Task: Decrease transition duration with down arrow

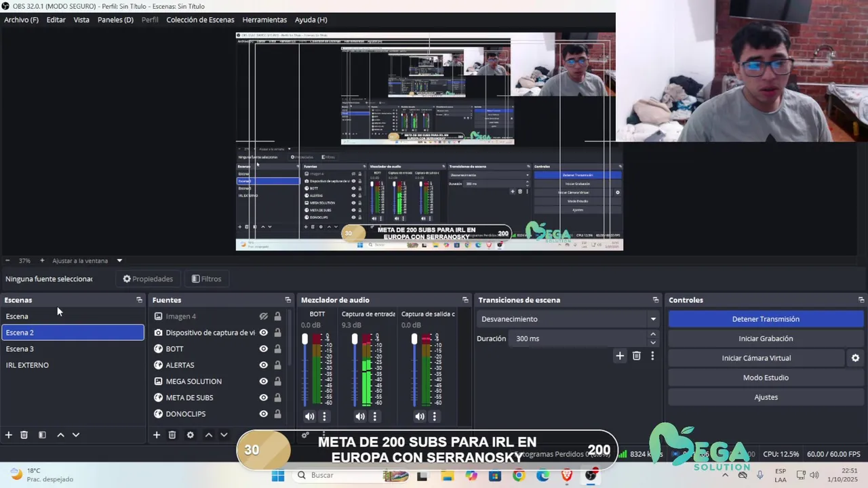Action: tap(653, 342)
